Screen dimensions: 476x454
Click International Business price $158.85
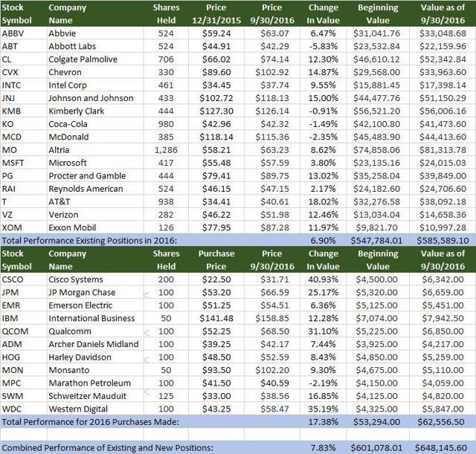[272, 318]
